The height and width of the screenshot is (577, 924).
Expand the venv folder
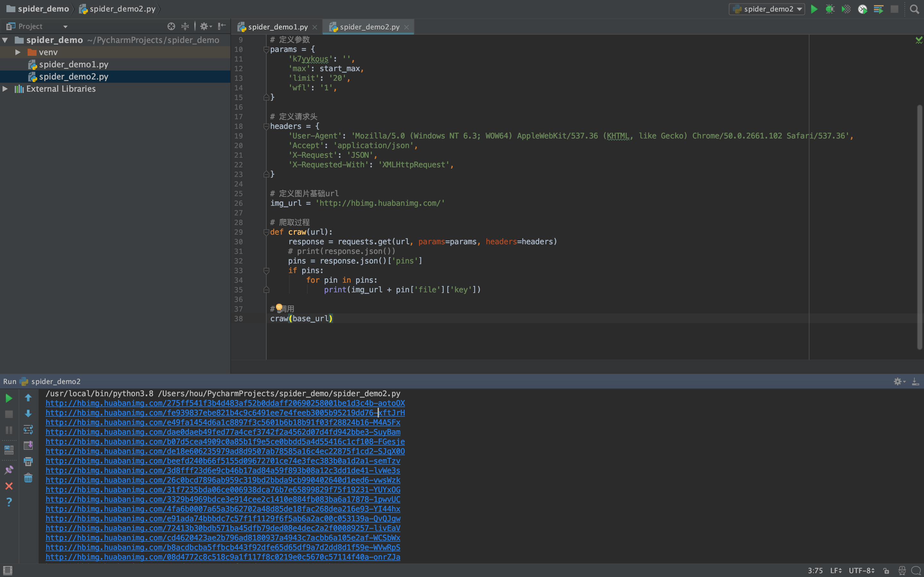pos(18,52)
